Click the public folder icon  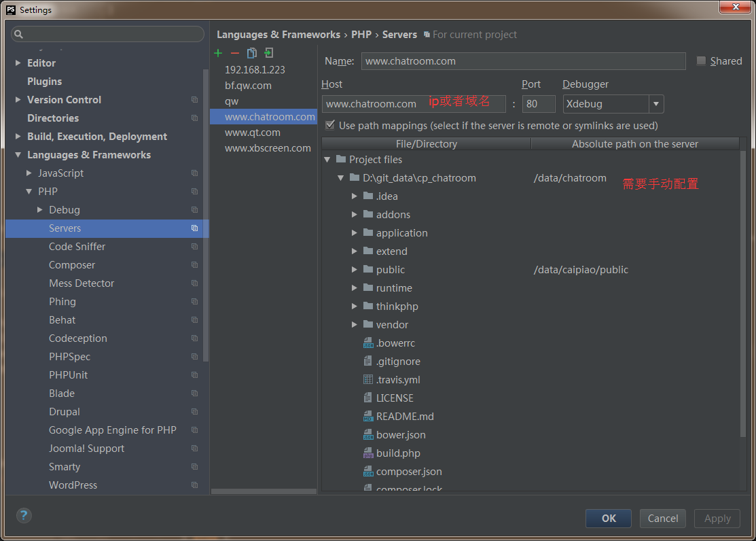click(x=367, y=269)
